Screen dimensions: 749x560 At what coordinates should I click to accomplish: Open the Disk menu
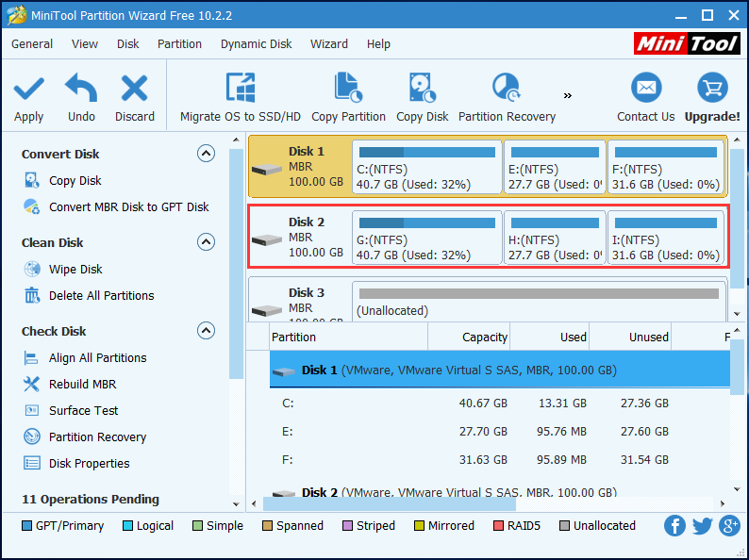click(x=127, y=44)
